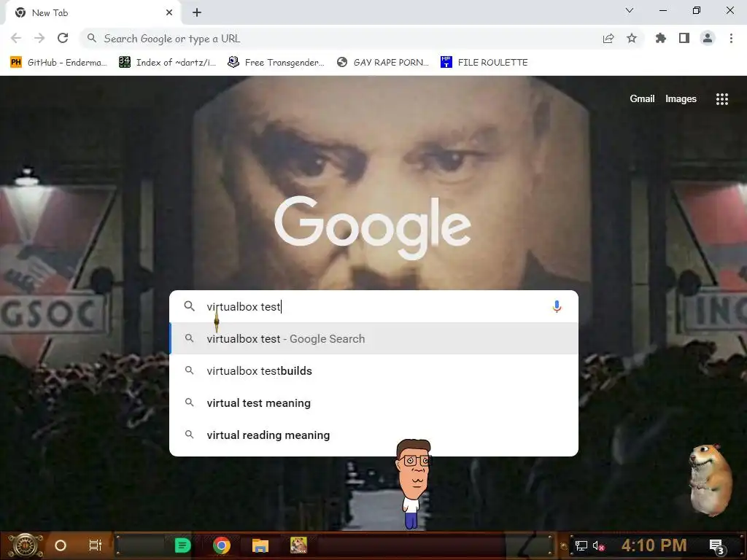Go forward to the next page
Screen dimensions: 747x560
(39, 38)
